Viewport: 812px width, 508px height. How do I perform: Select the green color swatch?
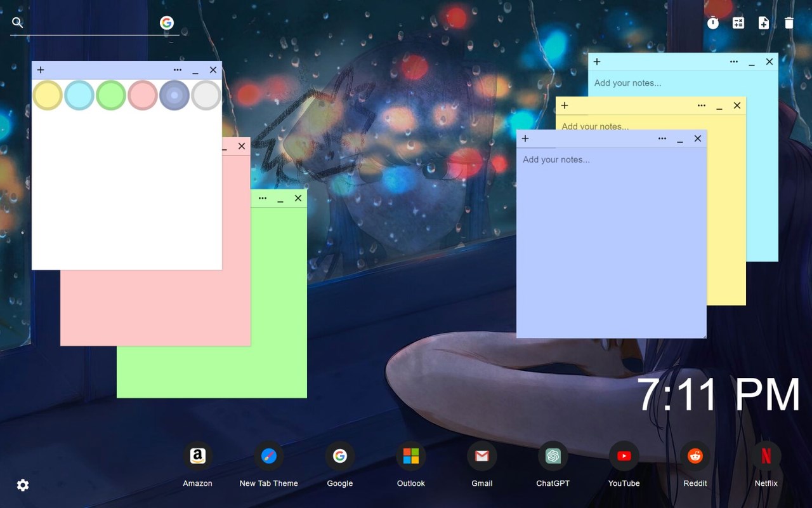[x=111, y=95]
